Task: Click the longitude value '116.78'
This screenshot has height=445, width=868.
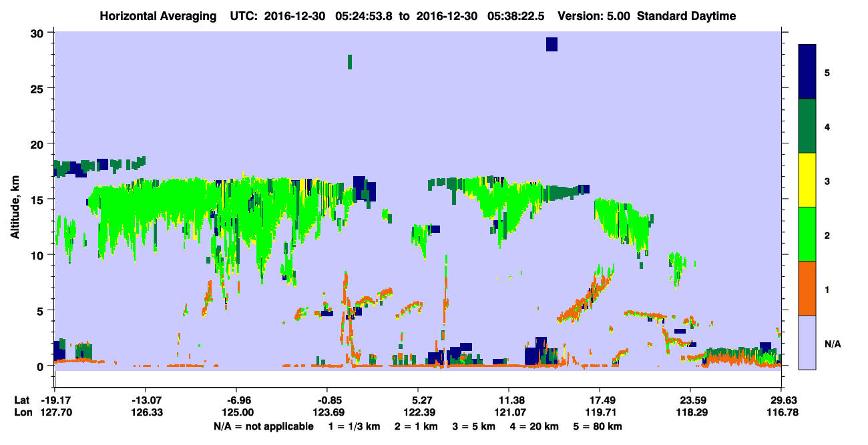Action: click(x=781, y=412)
